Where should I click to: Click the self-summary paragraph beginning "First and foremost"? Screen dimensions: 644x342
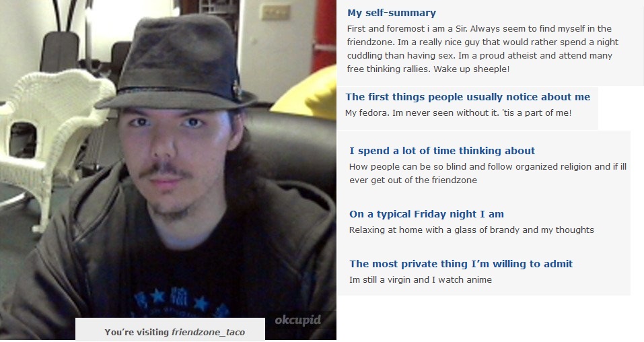tap(482, 48)
